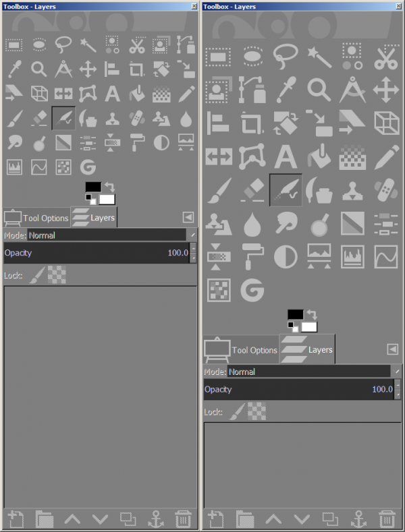
Task: Select the Move tool in the small-icon toolbox
Action: click(88, 69)
